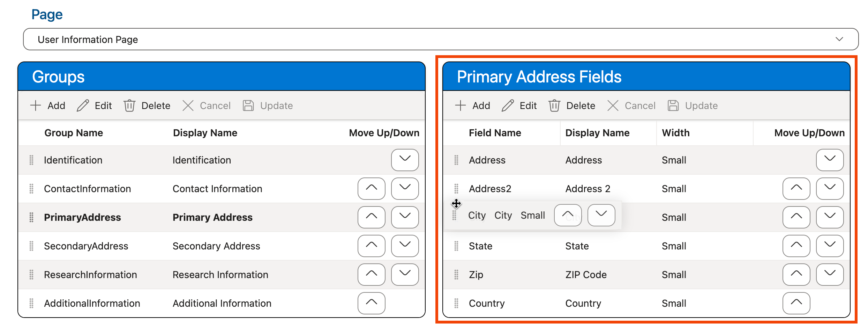Move the State field up
Image resolution: width=868 pixels, height=327 pixels.
796,246
